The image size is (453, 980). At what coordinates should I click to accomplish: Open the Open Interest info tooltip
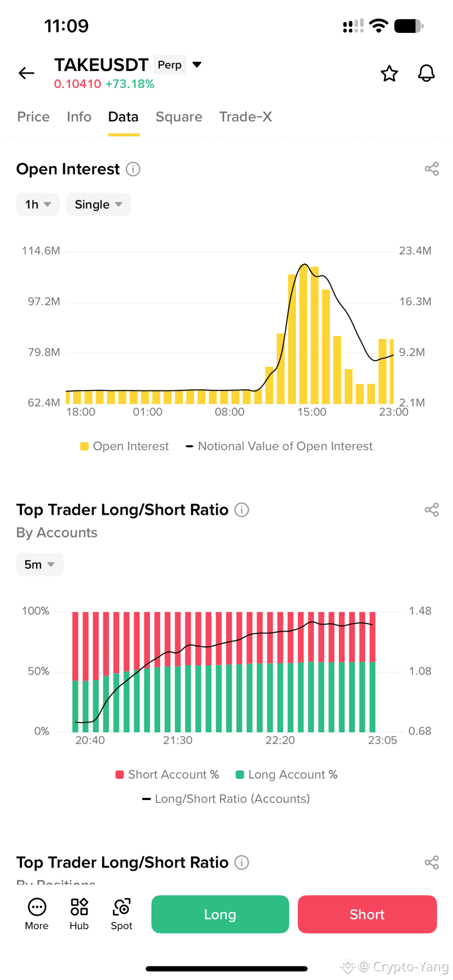point(133,169)
